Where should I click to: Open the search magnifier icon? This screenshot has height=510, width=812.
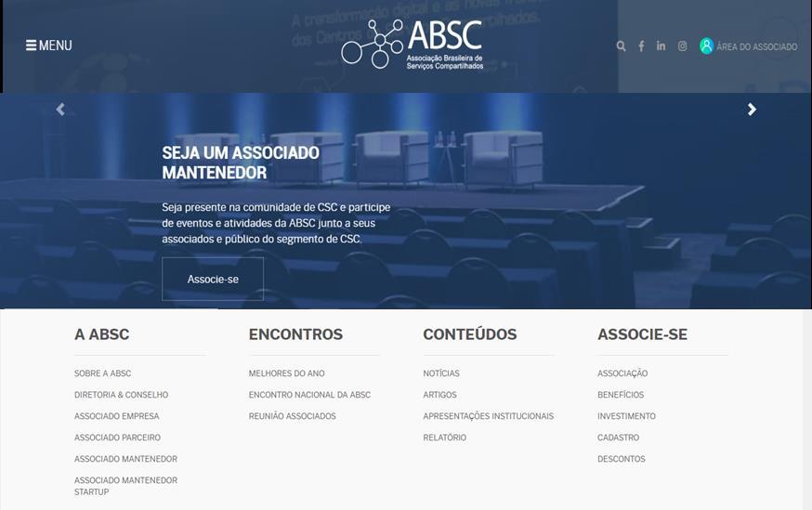(621, 46)
